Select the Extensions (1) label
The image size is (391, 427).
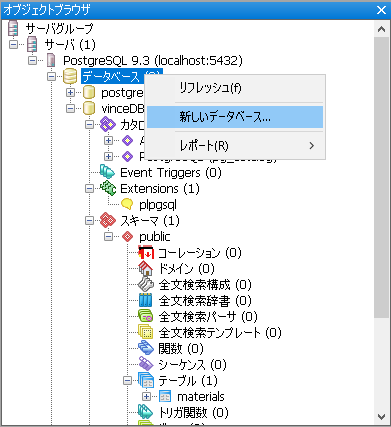160,188
